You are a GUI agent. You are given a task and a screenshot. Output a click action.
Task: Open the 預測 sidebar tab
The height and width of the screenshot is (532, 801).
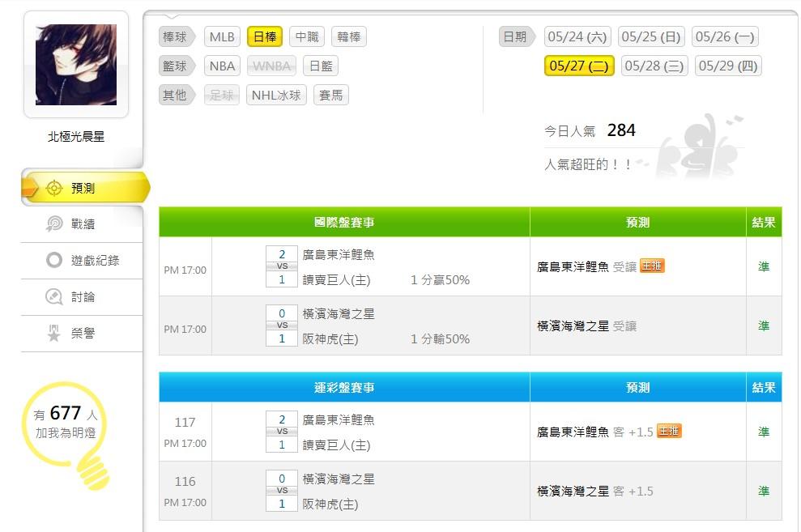(85, 188)
